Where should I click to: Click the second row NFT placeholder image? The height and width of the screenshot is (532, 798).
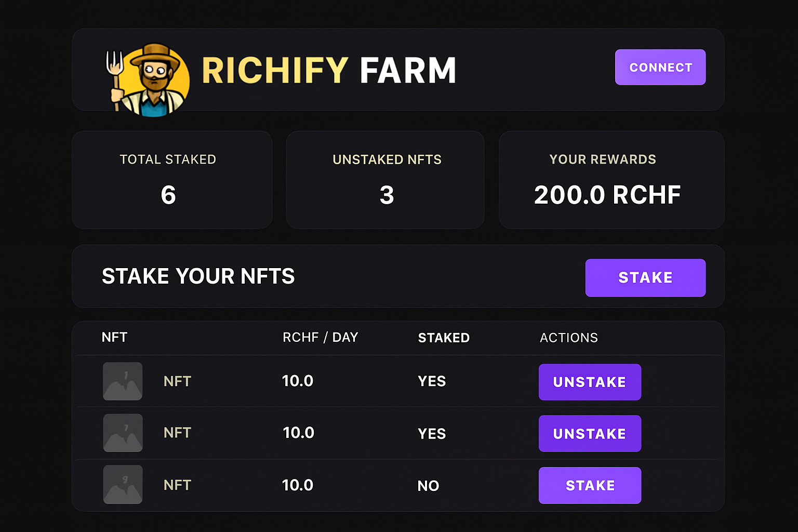click(123, 433)
